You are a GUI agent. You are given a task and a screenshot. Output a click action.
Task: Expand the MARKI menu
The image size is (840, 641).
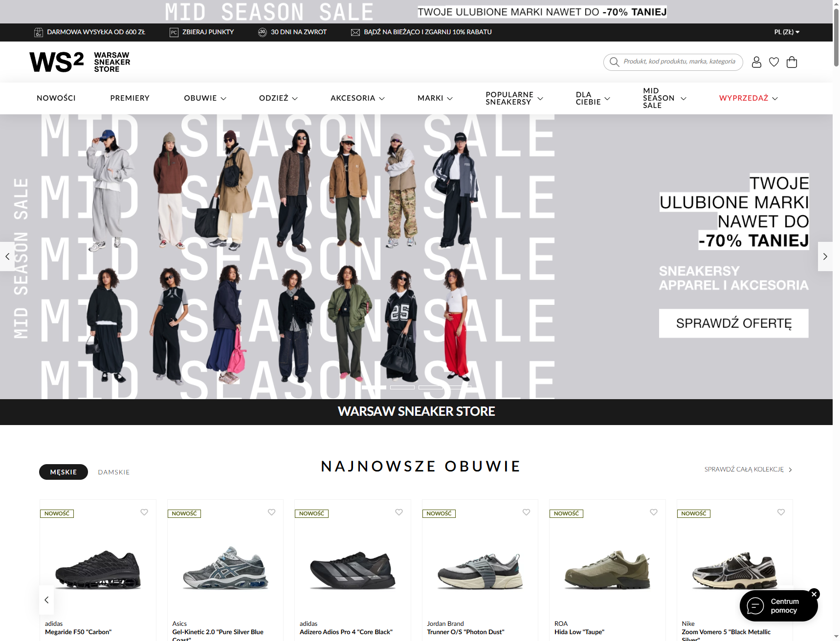435,98
